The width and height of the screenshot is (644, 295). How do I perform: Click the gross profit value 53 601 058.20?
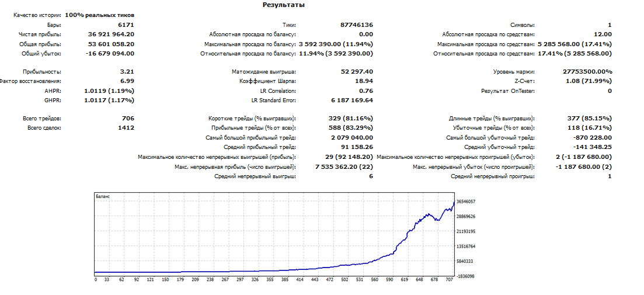pos(111,44)
